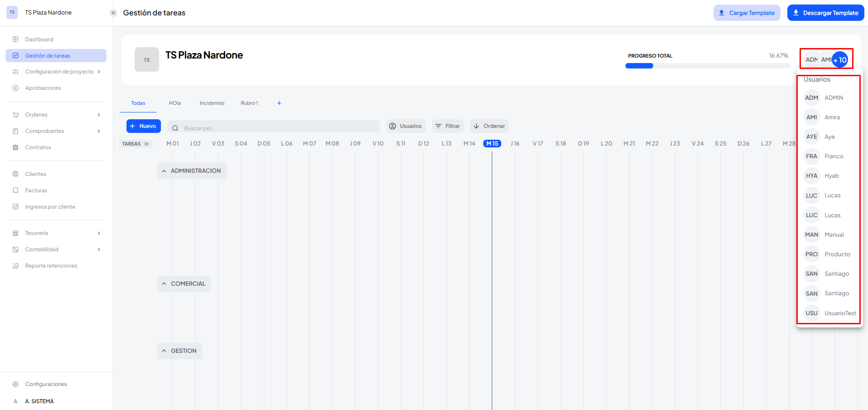Image resolution: width=868 pixels, height=410 pixels.
Task: Click the Facturas sidebar icon
Action: [x=15, y=190]
